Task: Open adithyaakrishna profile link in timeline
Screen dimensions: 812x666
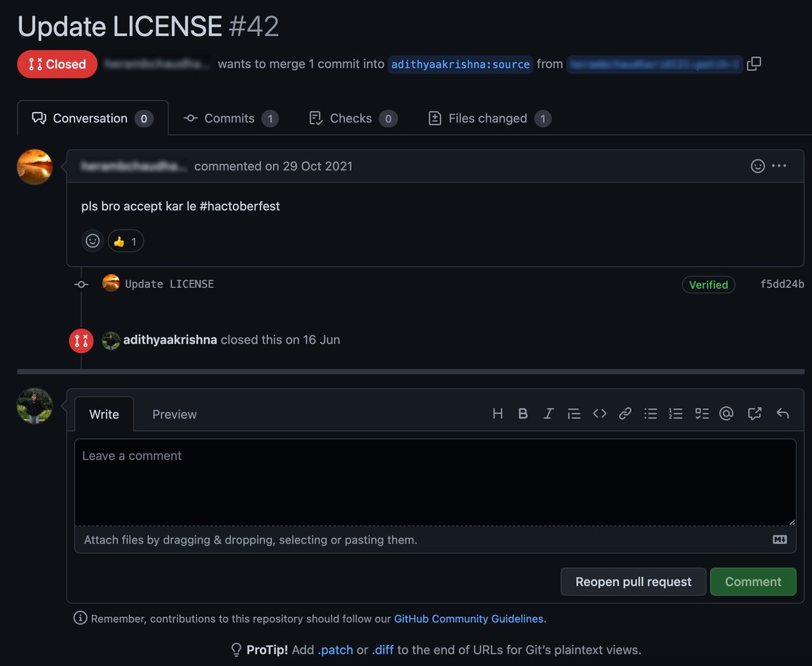Action: (x=170, y=340)
